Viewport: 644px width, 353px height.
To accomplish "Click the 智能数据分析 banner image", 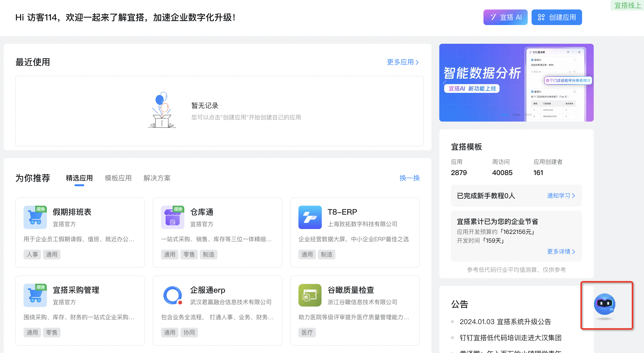I will click(516, 83).
